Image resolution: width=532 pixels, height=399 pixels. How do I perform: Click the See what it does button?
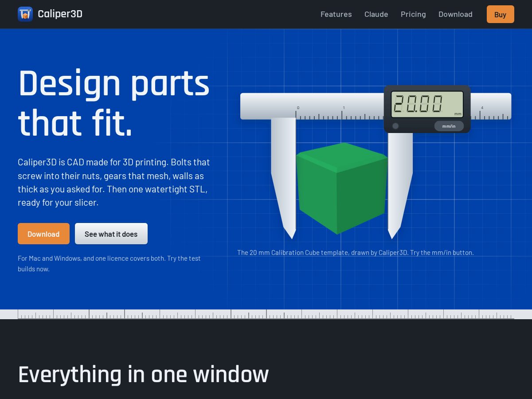click(111, 234)
